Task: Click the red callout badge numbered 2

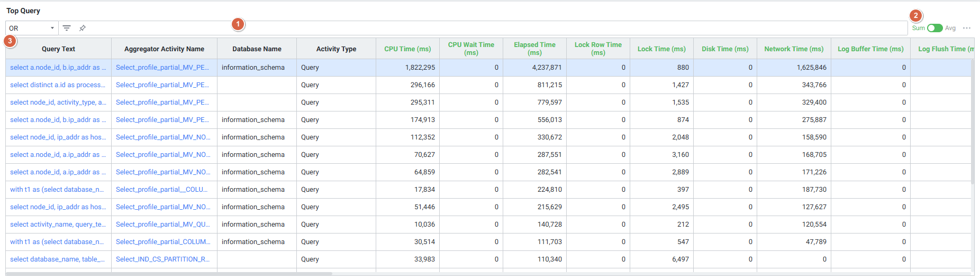Action: tap(916, 16)
